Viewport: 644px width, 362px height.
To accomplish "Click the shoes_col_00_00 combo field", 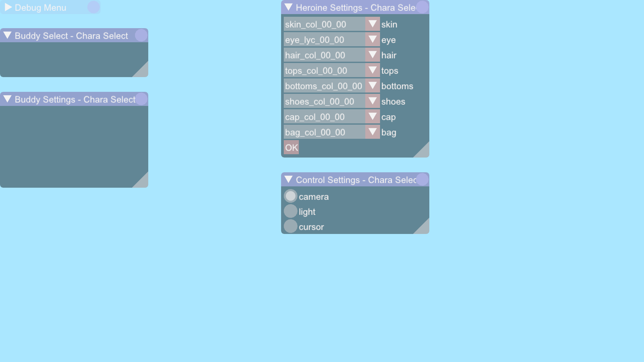I will [325, 101].
